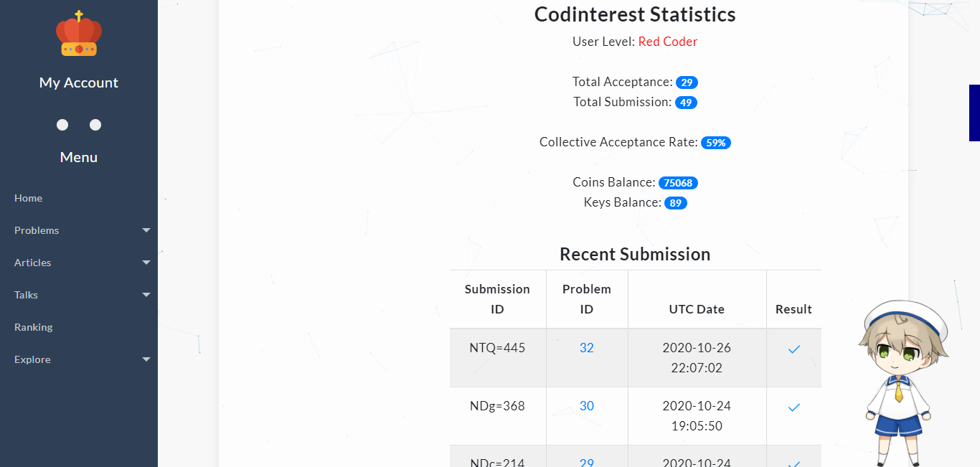This screenshot has height=467, width=980.
Task: Click the checkmark result for submission NTQ=445
Action: (x=793, y=349)
